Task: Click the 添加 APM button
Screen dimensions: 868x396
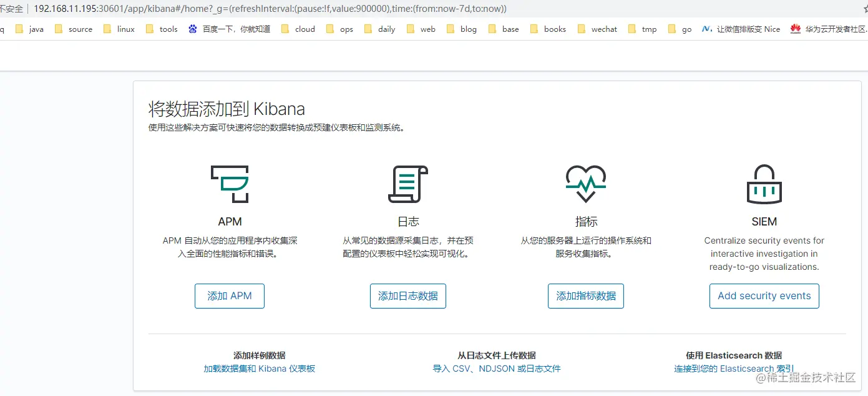Action: click(x=230, y=296)
